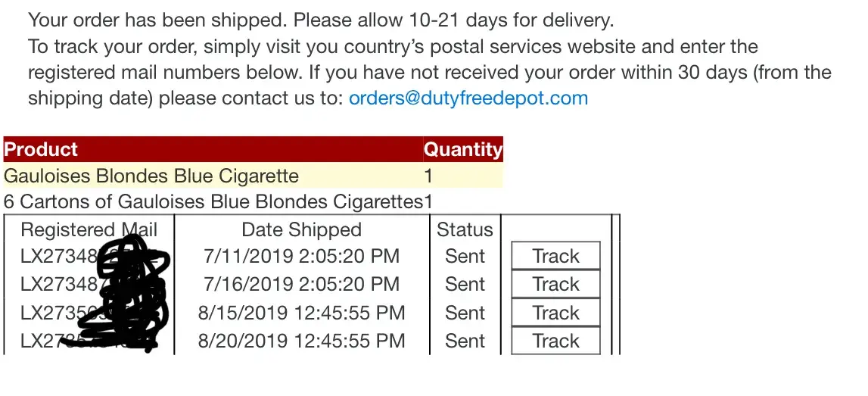Select the 8/15/2019 12:45:55 PM date cell
This screenshot has width=868, height=396.
click(301, 313)
